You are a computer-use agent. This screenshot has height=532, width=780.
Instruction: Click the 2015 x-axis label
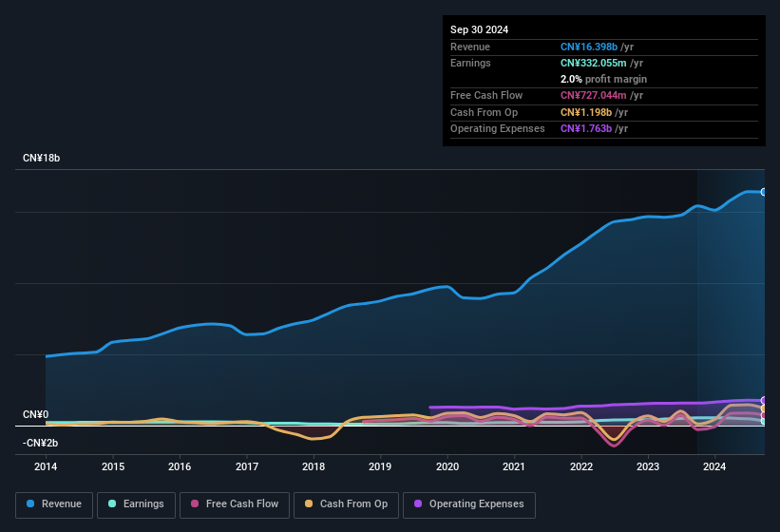point(113,466)
